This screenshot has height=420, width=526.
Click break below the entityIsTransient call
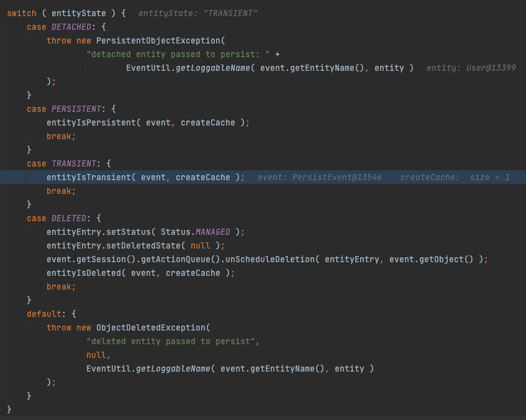coord(59,191)
